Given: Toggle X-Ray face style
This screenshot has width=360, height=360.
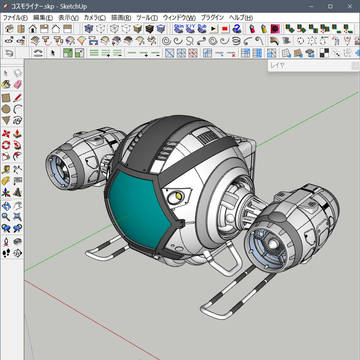Looking at the screenshot, I should point(88,29).
